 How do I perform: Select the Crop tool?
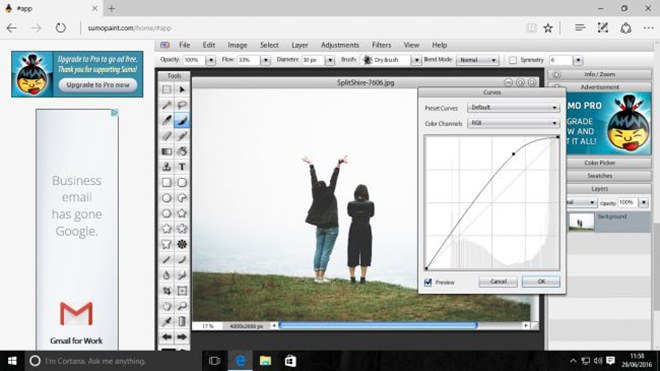[167, 291]
